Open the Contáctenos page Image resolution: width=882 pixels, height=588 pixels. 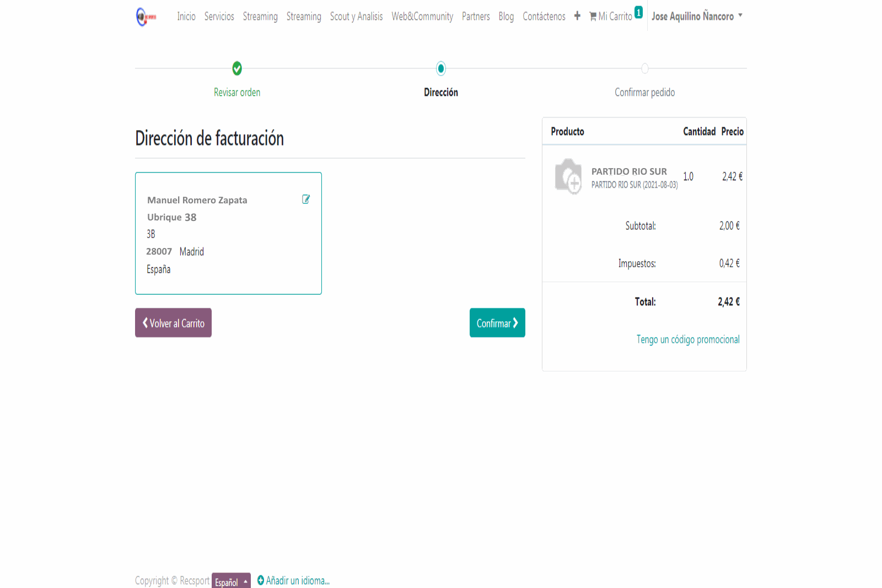[x=544, y=17]
